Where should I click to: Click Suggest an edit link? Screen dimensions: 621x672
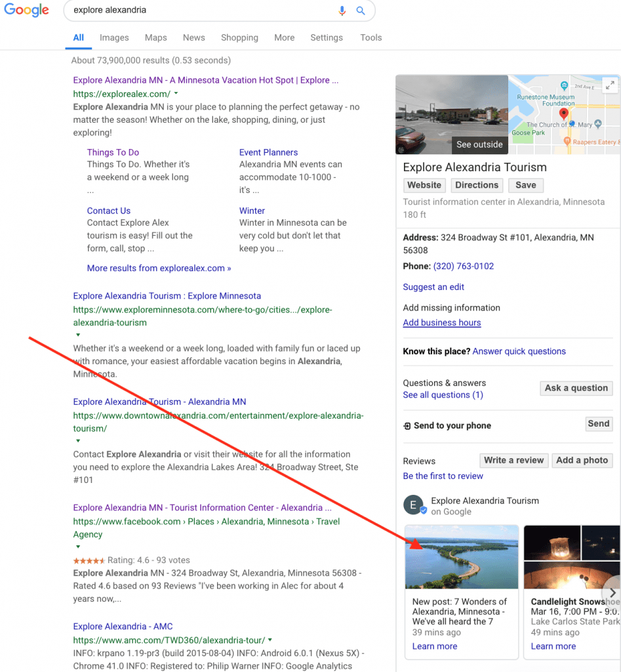(x=433, y=287)
